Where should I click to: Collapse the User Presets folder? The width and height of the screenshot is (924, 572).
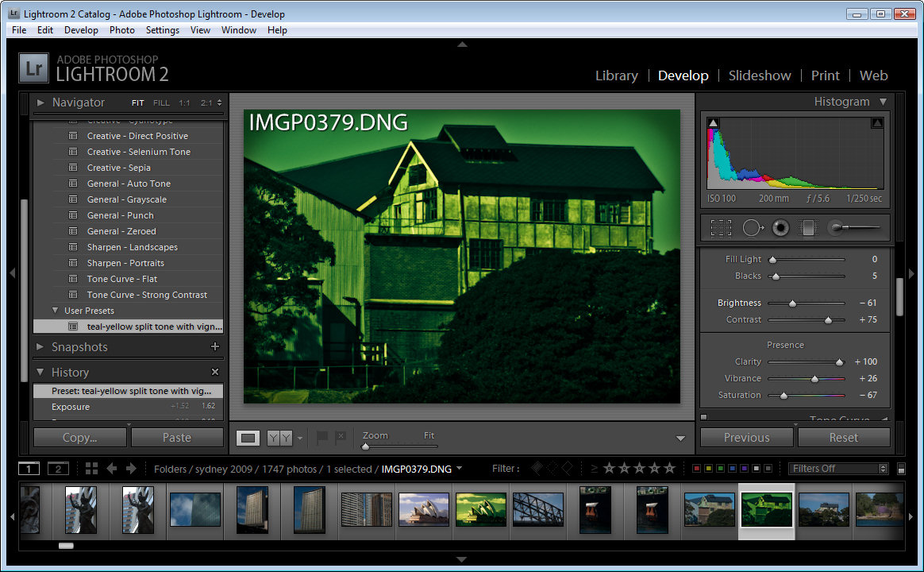coord(55,310)
